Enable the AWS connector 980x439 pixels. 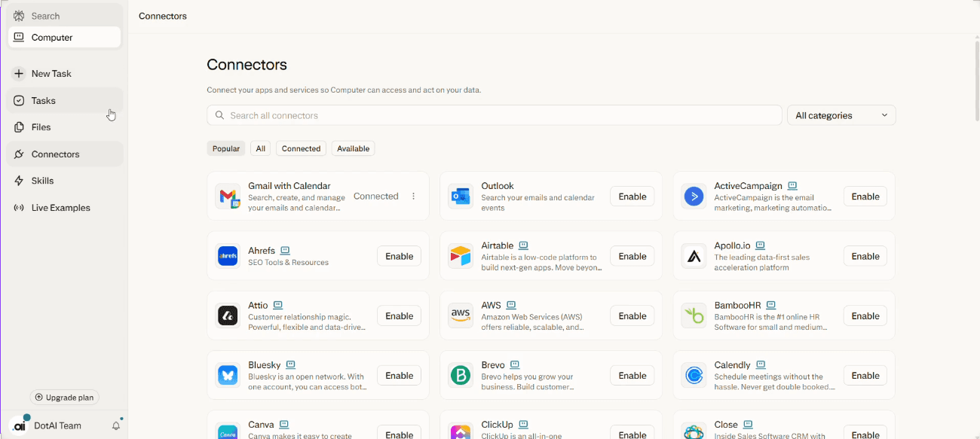click(x=632, y=316)
